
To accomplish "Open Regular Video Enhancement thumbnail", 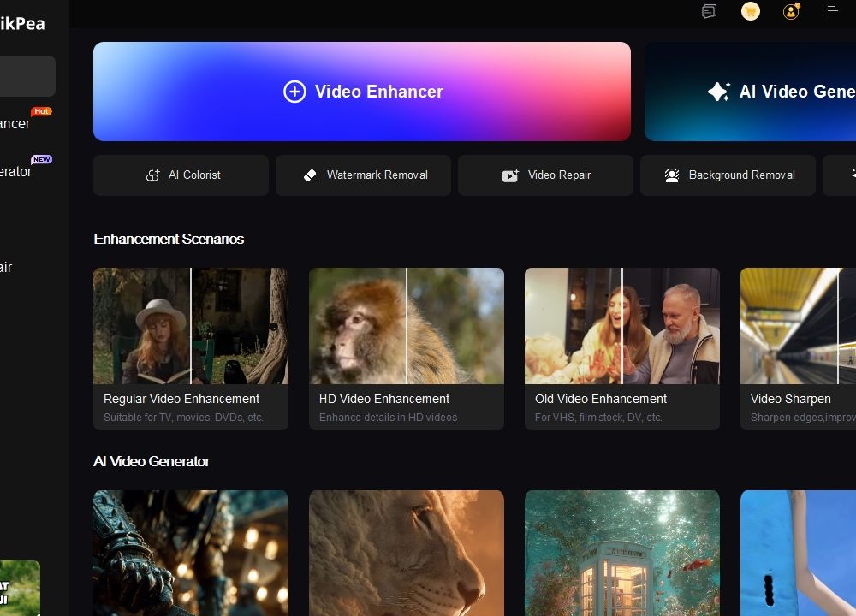I will click(191, 326).
